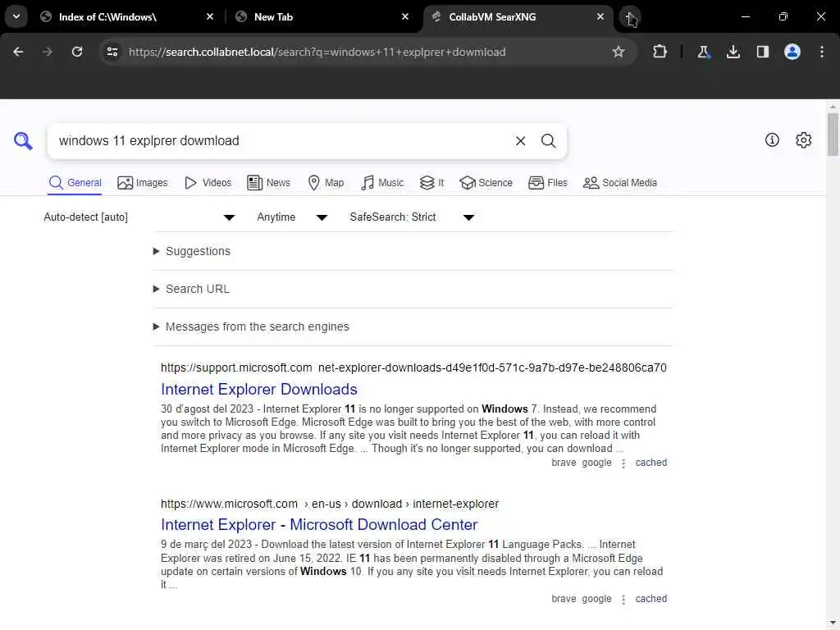Open the Auto-detect language dropdown
Screen dimensions: 840x630
[139, 217]
